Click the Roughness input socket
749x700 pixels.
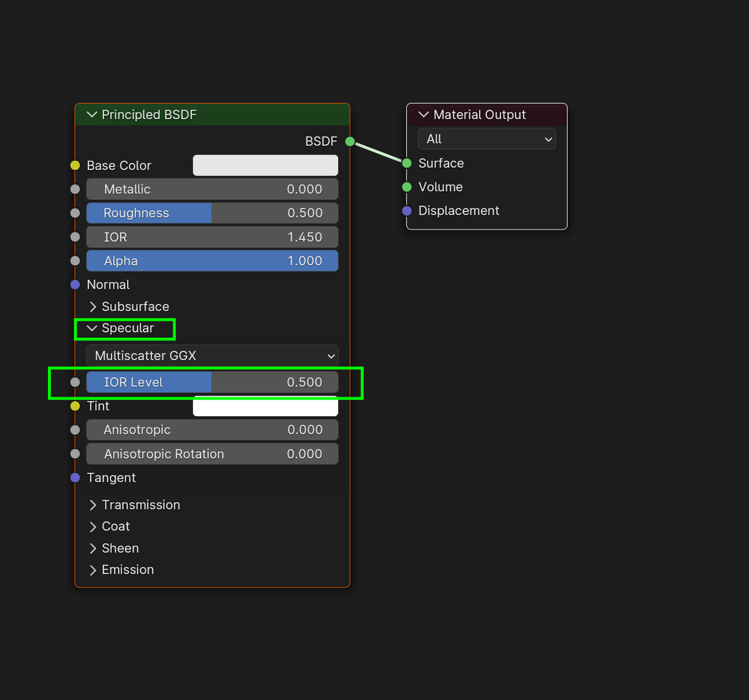75,213
